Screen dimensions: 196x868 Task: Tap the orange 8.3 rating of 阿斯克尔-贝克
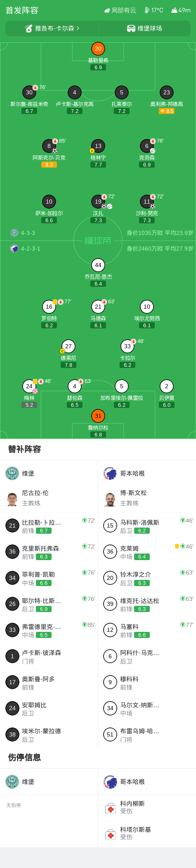49,164
